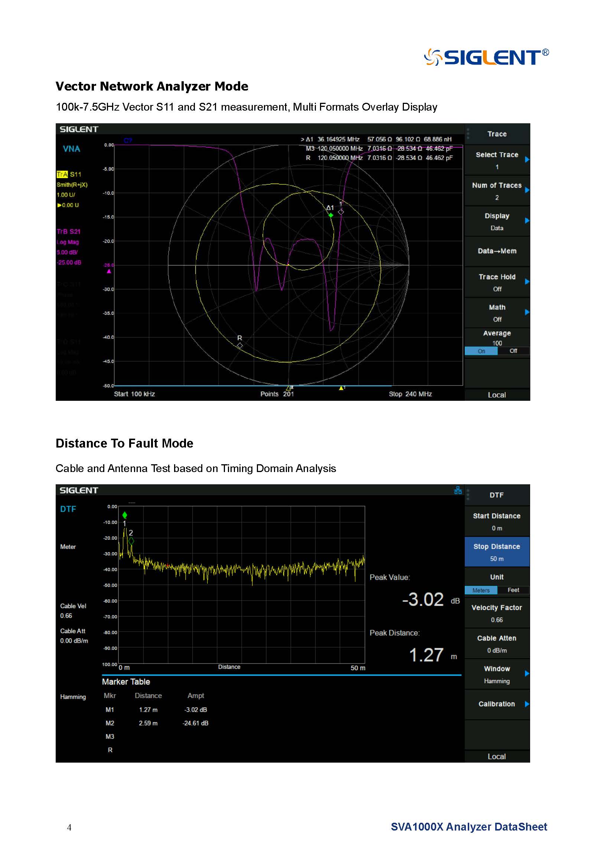This screenshot has height=868, width=614.
Task: Click the green diamond marker 1 on DTF trace
Action: point(125,515)
